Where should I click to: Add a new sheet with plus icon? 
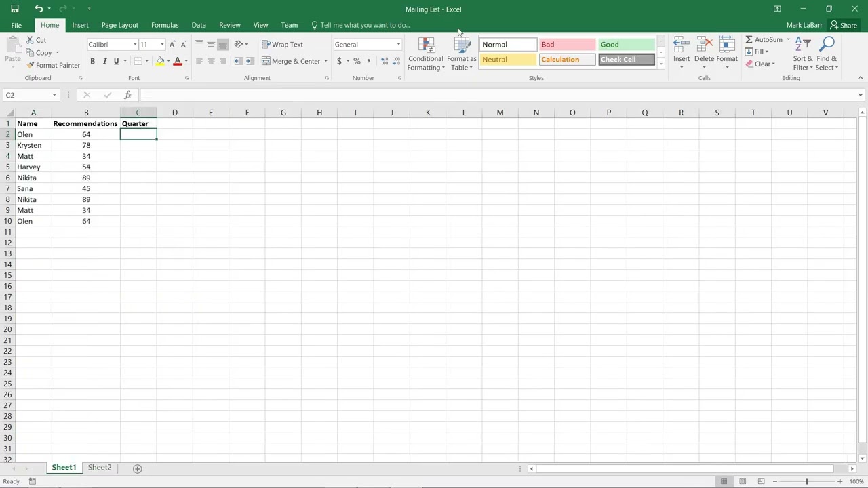pyautogui.click(x=137, y=468)
